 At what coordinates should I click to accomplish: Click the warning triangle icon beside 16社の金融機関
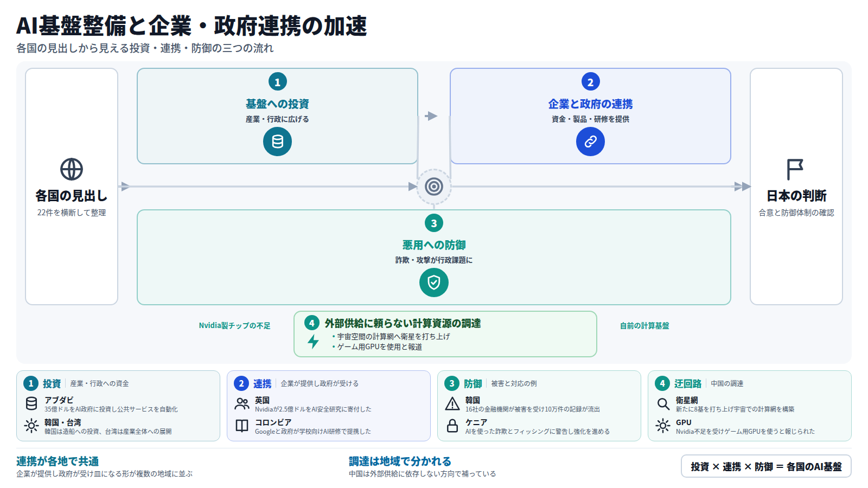(x=452, y=403)
